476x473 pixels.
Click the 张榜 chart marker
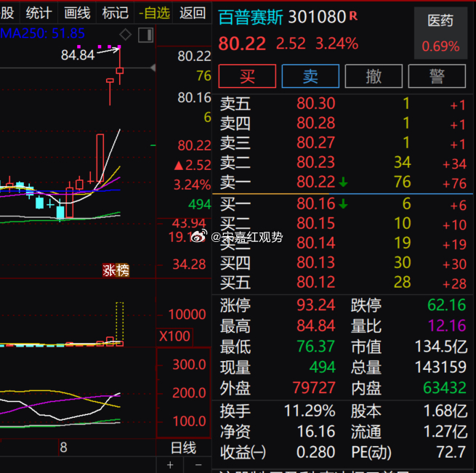116,270
